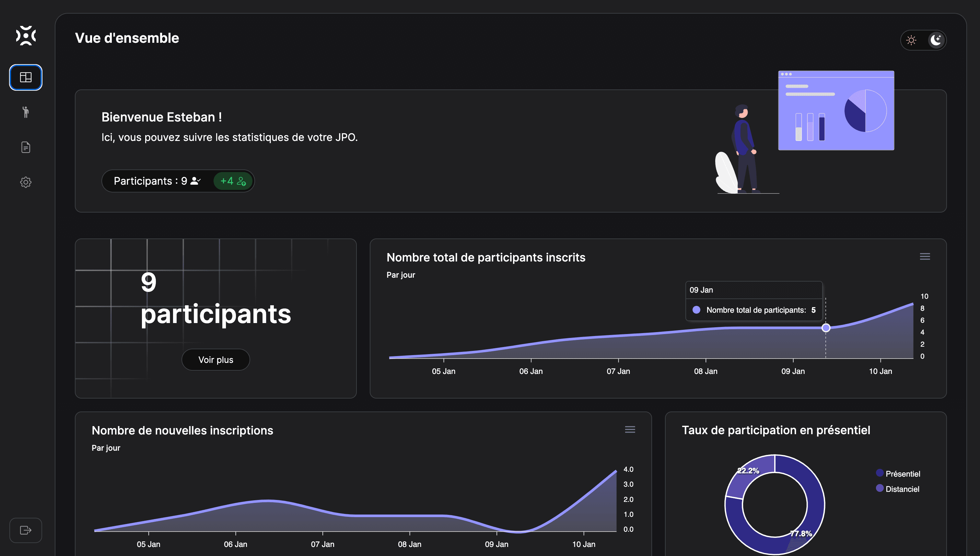Click the highlighted data point on total participants chart
The height and width of the screenshot is (556, 980).
tap(826, 328)
